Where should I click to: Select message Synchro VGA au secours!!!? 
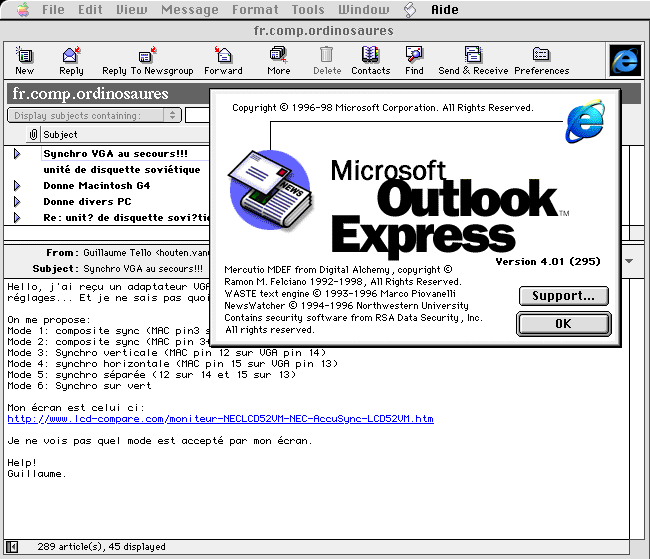click(116, 154)
